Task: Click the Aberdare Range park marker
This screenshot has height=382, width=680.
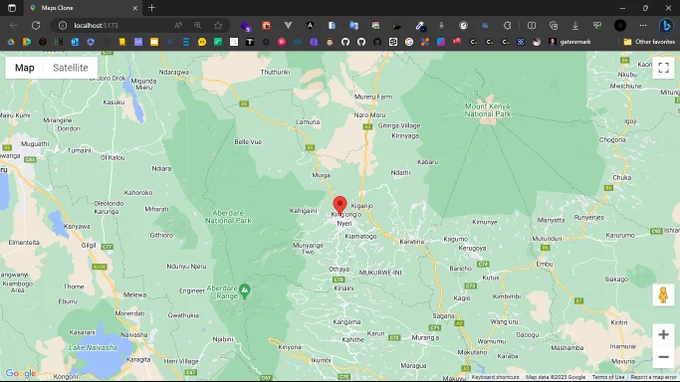Action: point(245,291)
